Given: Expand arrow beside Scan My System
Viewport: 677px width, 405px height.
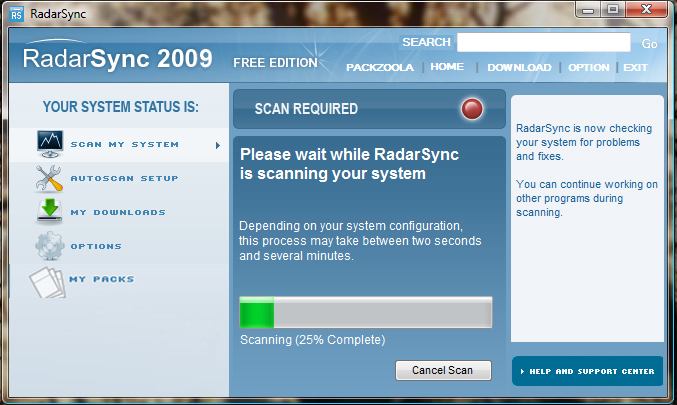Looking at the screenshot, I should (218, 146).
